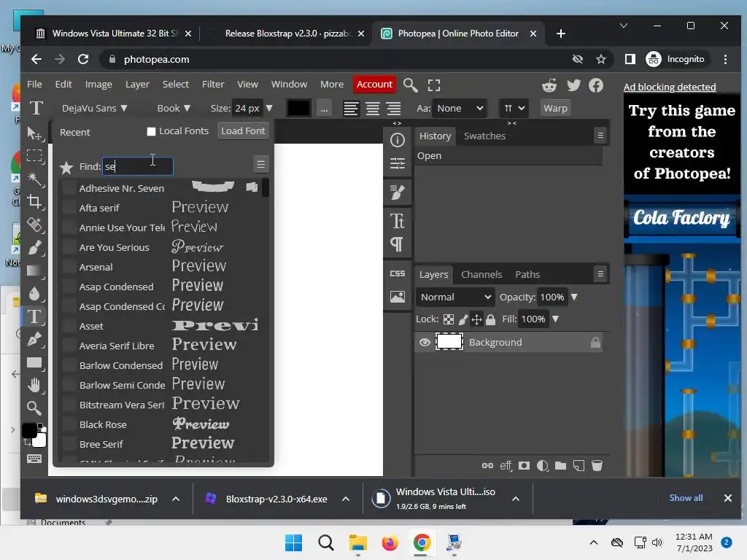Open the Filter menu
747x560 pixels.
coord(213,85)
